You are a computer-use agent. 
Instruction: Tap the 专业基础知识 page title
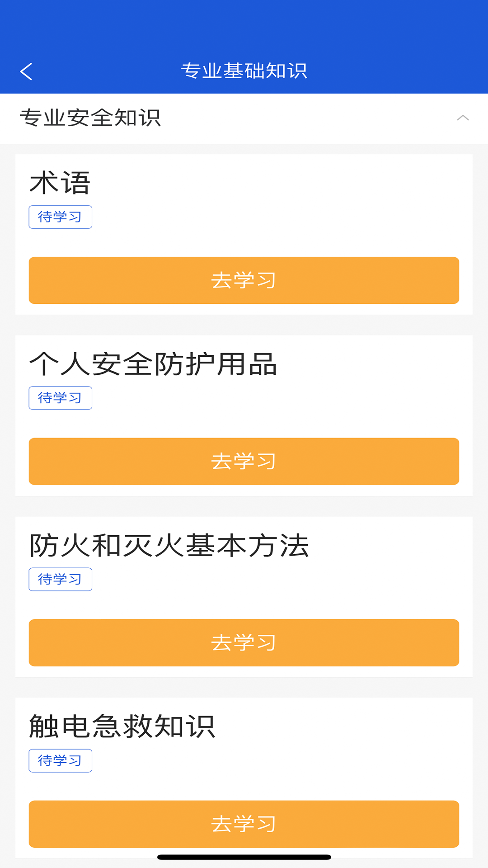[244, 71]
